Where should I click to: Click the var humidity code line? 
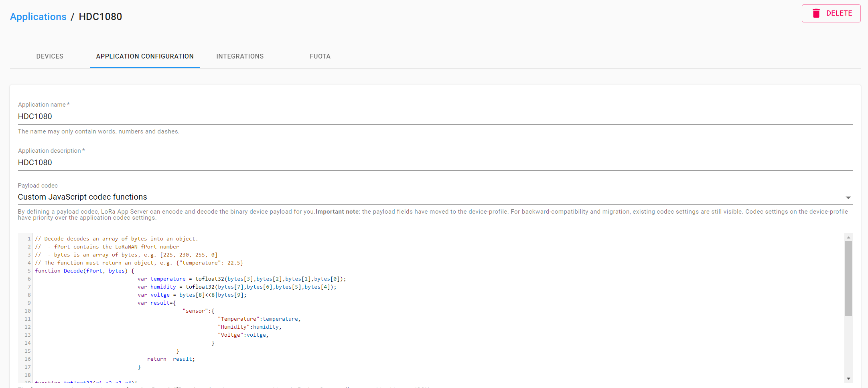[237, 287]
